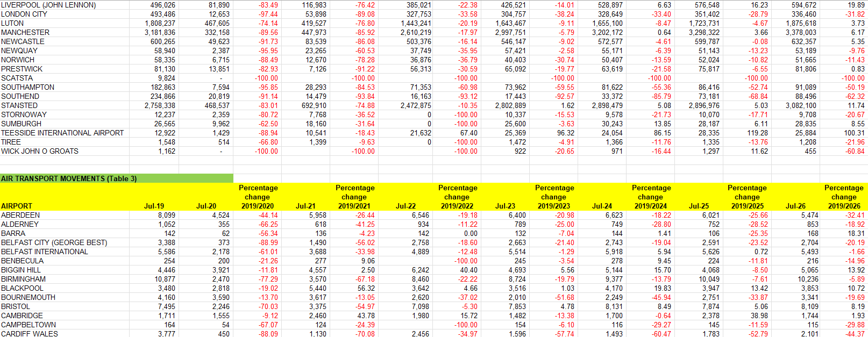Select the NEWCASTLE airport name cell
The height and width of the screenshot is (337, 868).
tap(23, 41)
